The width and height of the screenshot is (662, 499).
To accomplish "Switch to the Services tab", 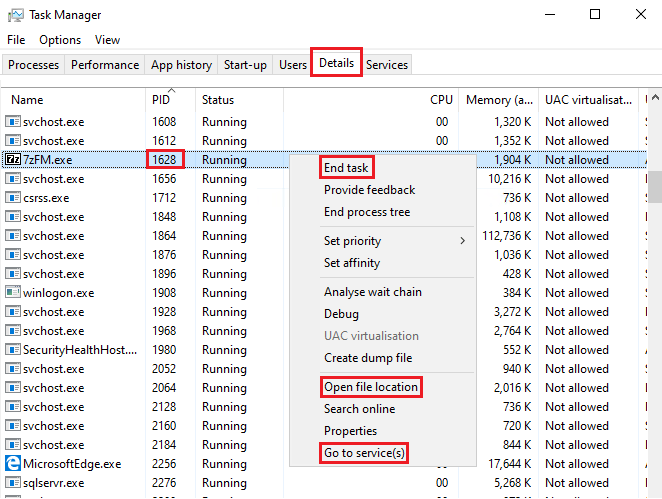I will (387, 65).
